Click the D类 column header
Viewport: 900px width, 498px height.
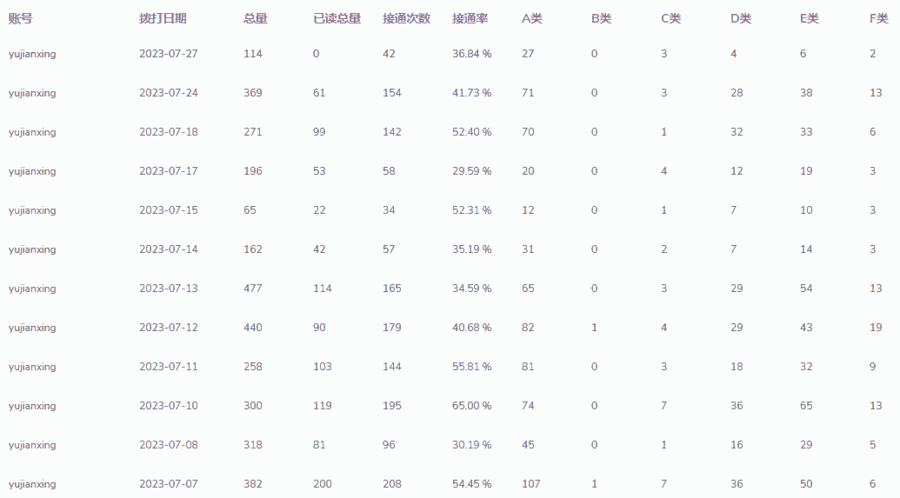click(741, 18)
